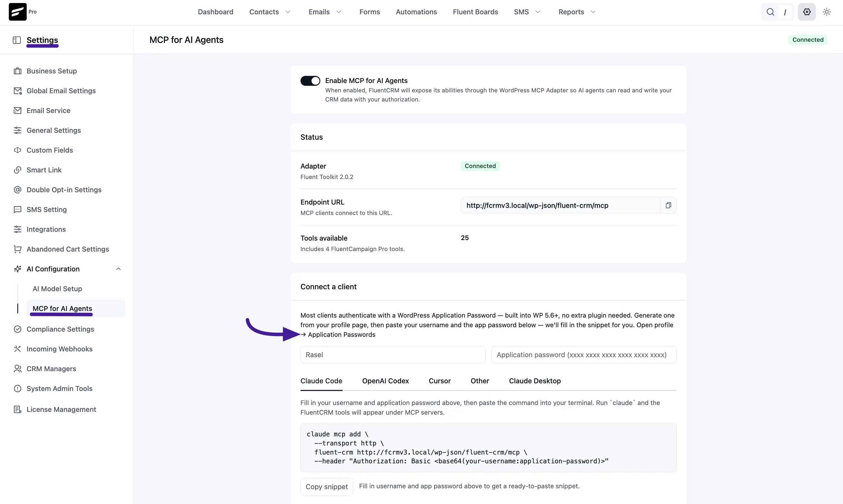The width and height of the screenshot is (843, 504).
Task: Open the search icon in header
Action: coord(770,12)
